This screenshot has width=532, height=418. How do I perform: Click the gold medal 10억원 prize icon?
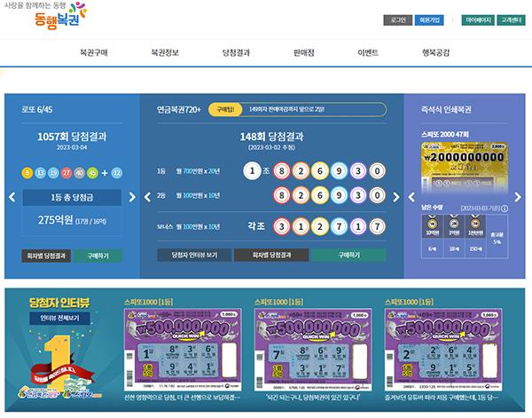[x=432, y=223]
